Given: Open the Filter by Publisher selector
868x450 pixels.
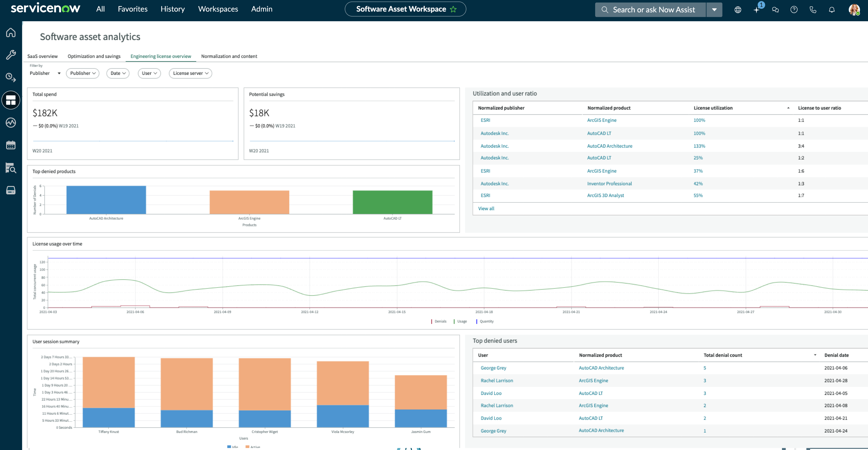Looking at the screenshot, I should pyautogui.click(x=45, y=73).
